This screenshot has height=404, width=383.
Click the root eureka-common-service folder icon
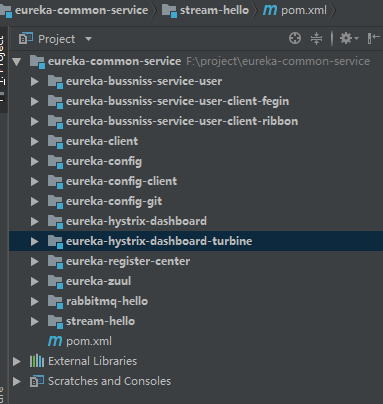coord(37,62)
